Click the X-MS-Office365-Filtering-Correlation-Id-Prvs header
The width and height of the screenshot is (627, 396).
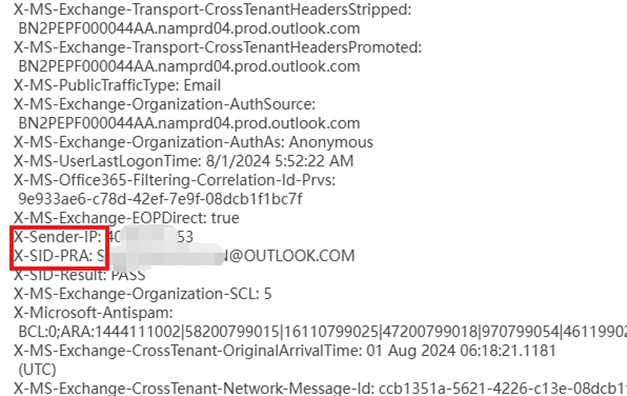point(175,180)
